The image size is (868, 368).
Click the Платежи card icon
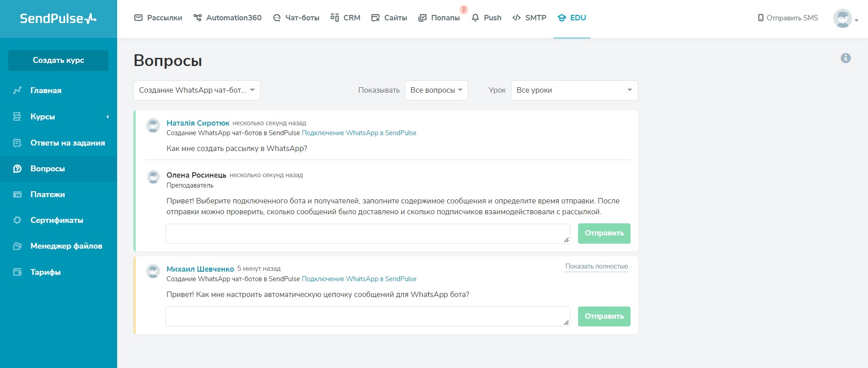(x=17, y=194)
